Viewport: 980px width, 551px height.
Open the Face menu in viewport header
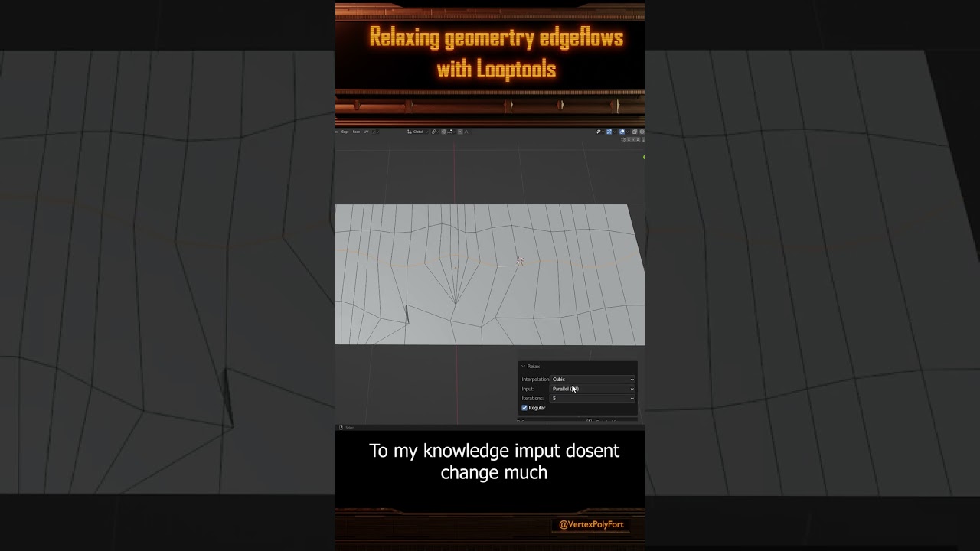pyautogui.click(x=356, y=132)
